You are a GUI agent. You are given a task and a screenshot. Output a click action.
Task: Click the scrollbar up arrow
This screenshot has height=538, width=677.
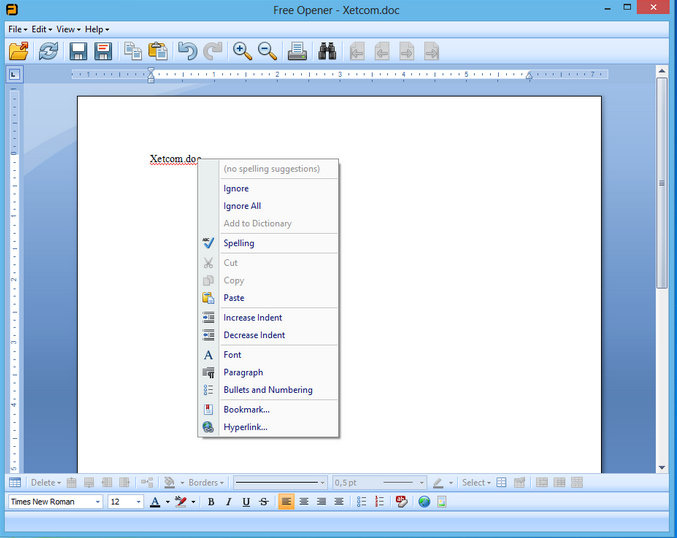tap(662, 70)
